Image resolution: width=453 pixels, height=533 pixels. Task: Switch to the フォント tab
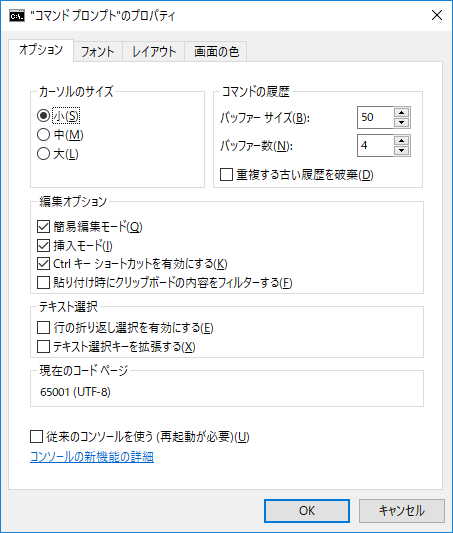[98, 52]
